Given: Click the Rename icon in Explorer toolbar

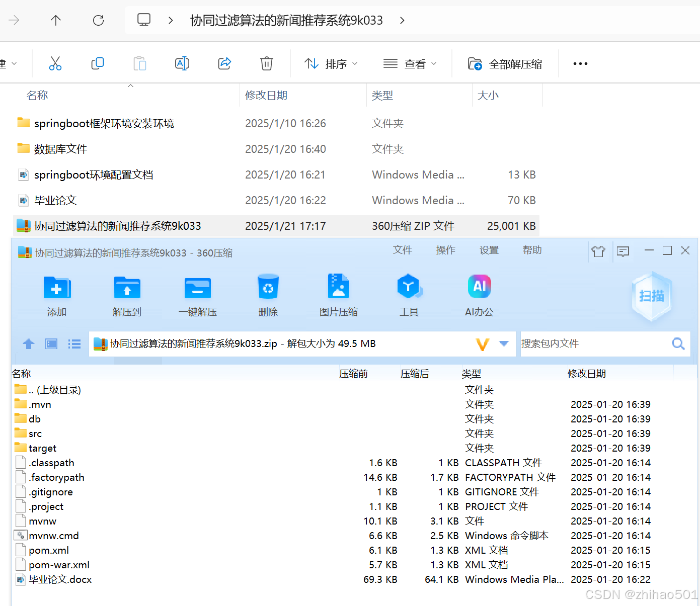Looking at the screenshot, I should pos(182,63).
